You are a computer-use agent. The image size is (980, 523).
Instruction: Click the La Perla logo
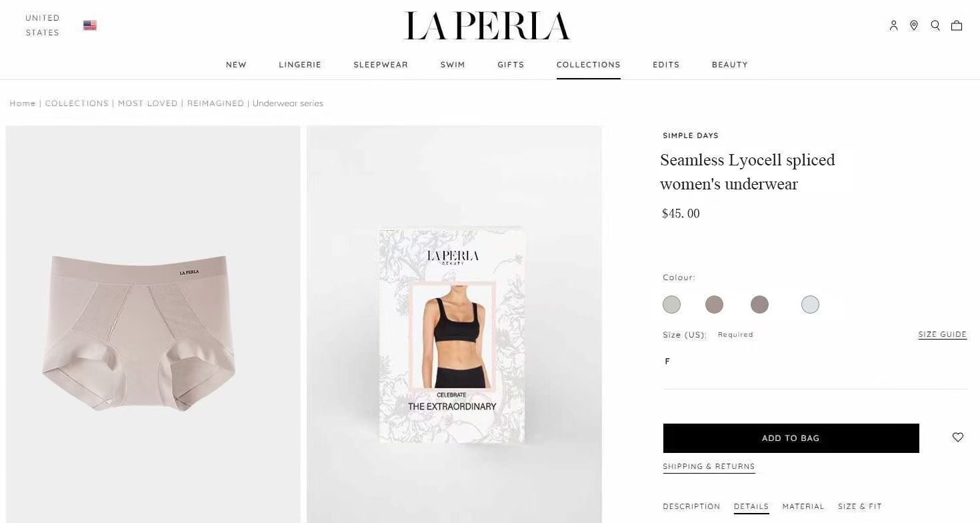[487, 25]
